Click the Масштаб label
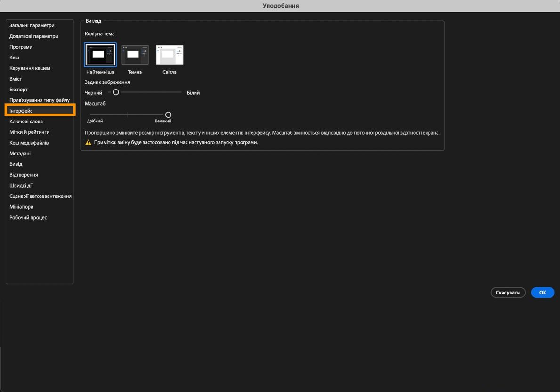The image size is (560, 392). [x=95, y=104]
